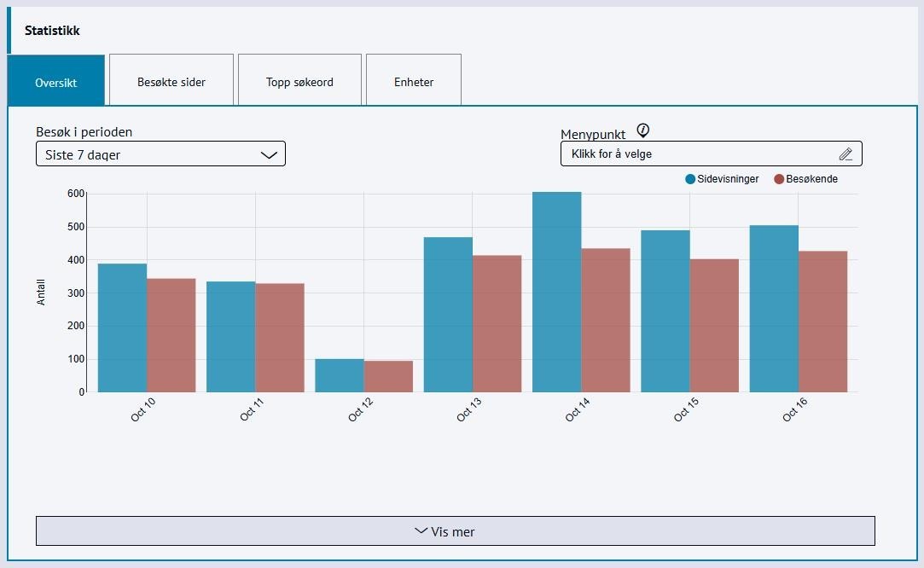Viewport: 924px width, 568px height.
Task: Click the red Oct 16 Besøkende bar
Action: [x=822, y=322]
